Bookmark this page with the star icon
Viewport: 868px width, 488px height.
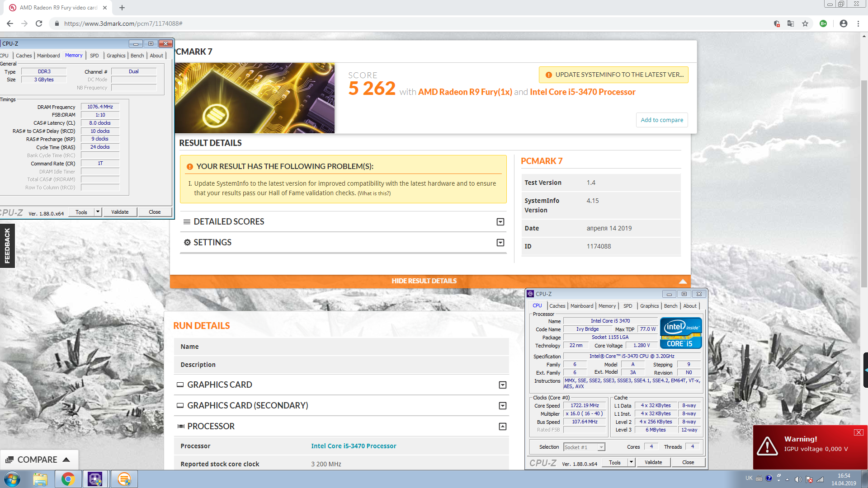pyautogui.click(x=805, y=23)
